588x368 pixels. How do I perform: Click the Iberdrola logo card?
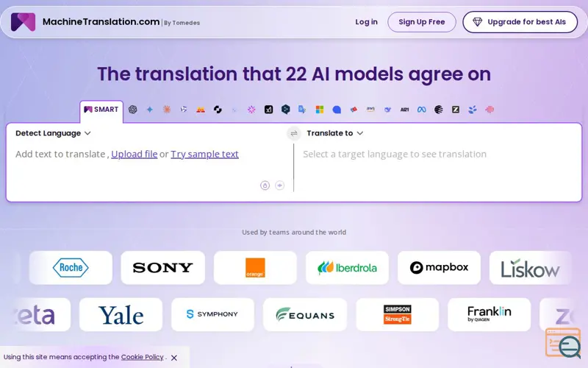[x=347, y=268]
